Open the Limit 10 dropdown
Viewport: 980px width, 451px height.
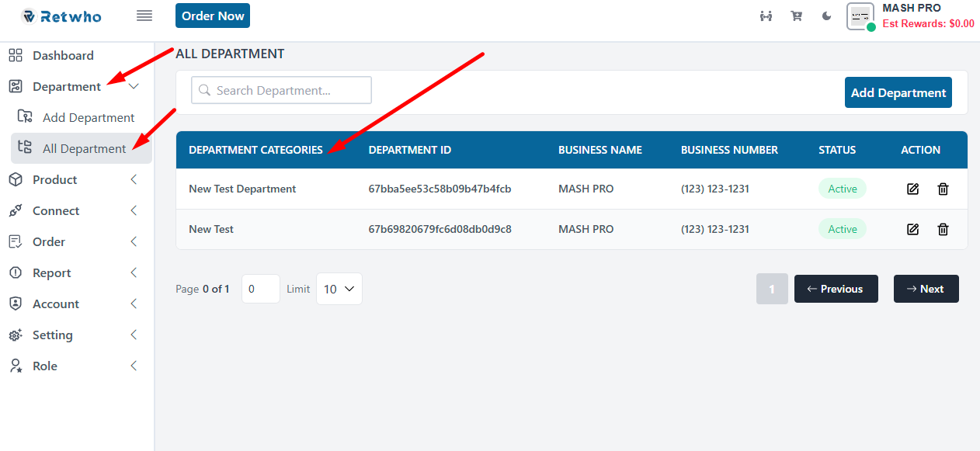[x=339, y=289]
